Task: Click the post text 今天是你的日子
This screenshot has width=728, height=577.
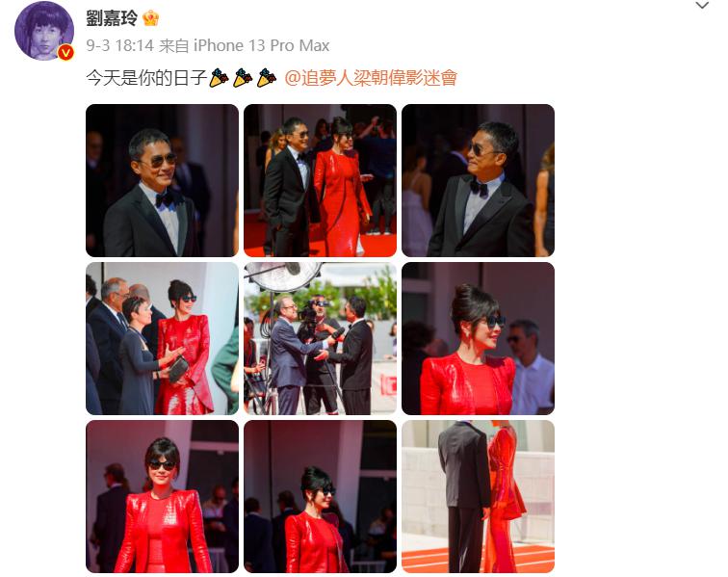Action: coord(146,78)
